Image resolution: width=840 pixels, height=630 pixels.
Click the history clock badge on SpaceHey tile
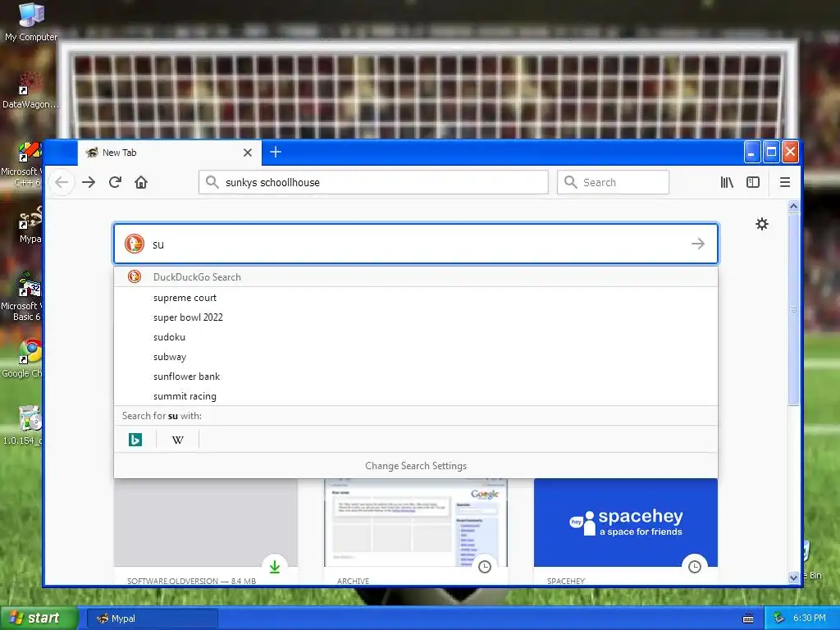pos(695,567)
